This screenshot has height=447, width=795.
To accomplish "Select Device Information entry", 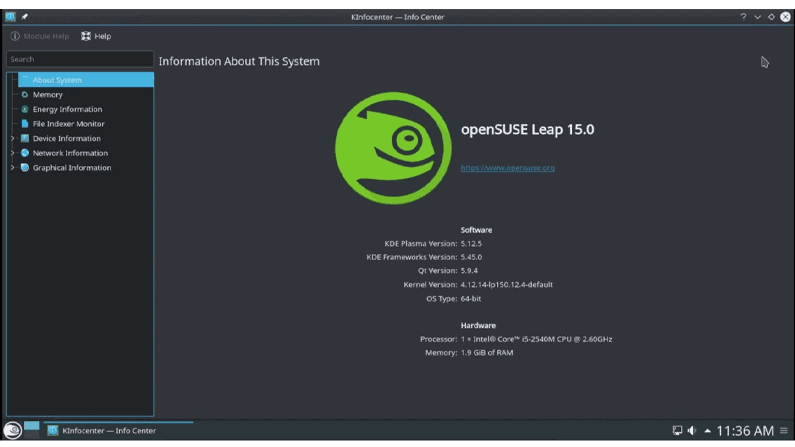I will tap(66, 138).
